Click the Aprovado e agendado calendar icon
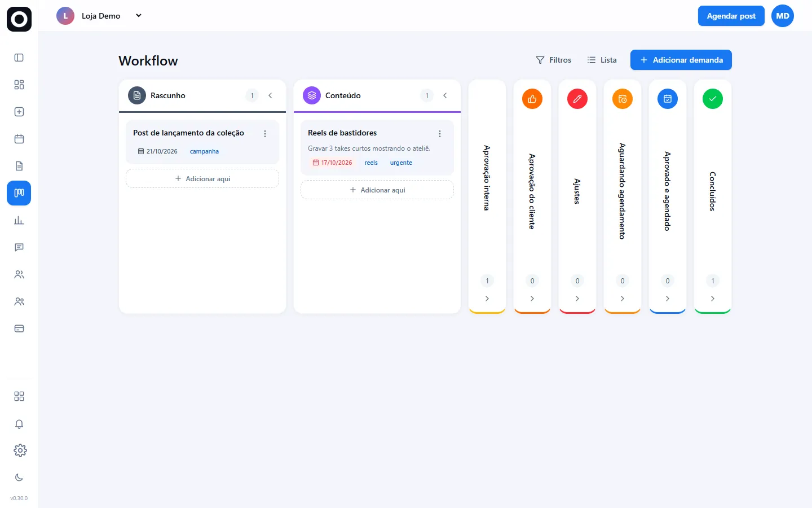This screenshot has height=508, width=812. click(x=668, y=99)
